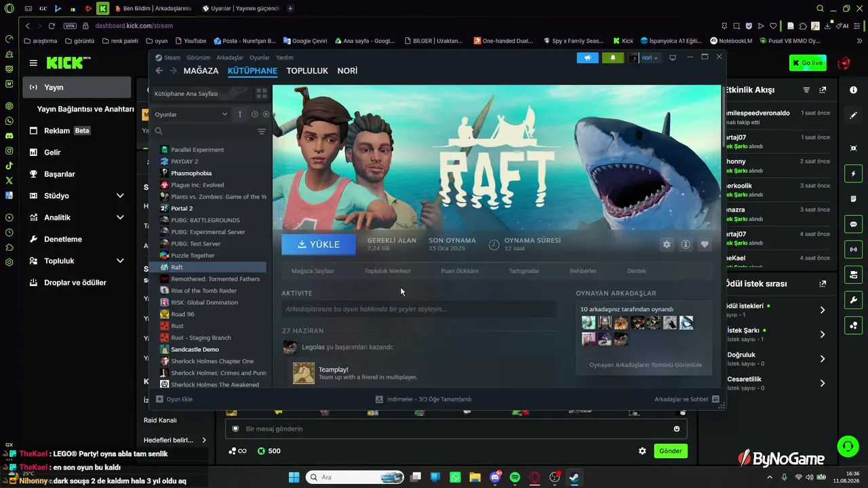
Task: Show recently played games clock icon in Steam
Action: pos(254,115)
